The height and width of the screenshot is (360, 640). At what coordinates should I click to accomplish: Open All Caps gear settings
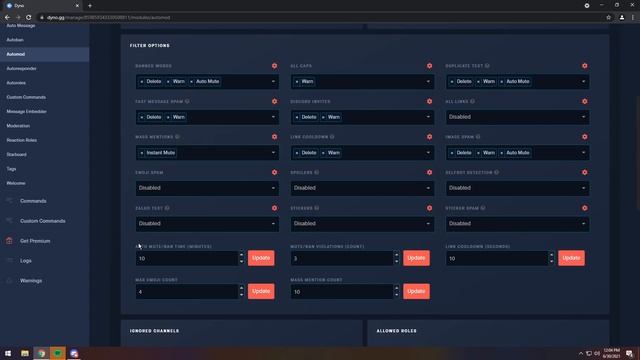[x=429, y=66]
